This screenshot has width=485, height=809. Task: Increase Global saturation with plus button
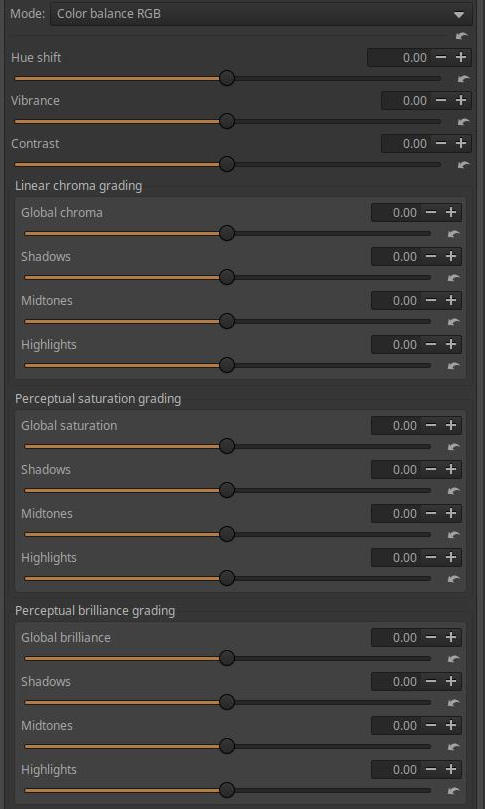click(x=451, y=426)
